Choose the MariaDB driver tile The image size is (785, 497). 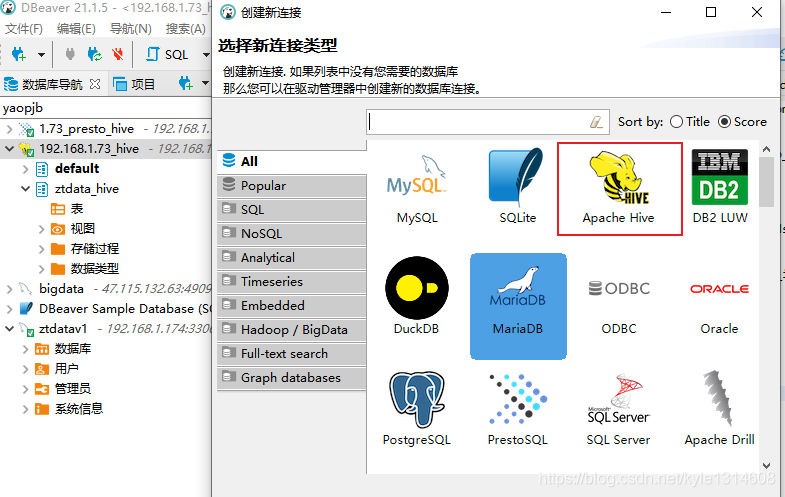pyautogui.click(x=518, y=306)
